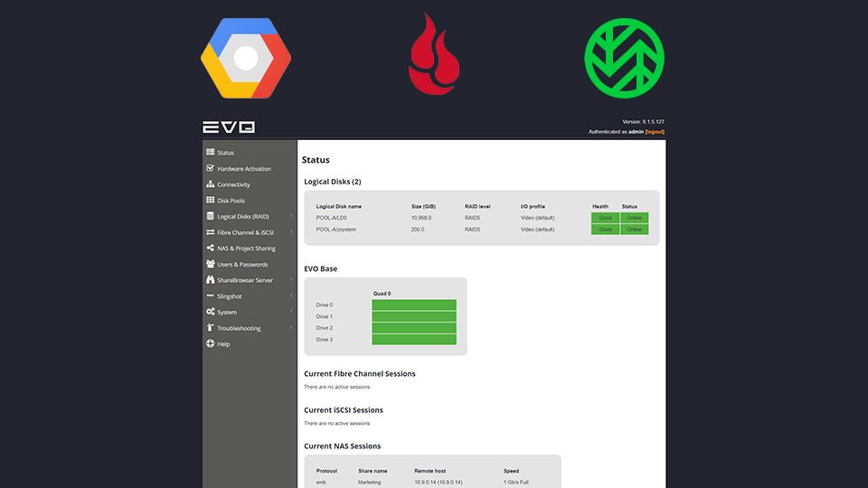Click the Current Fibre Channel Sessions heading
This screenshot has height=488, width=868.
coord(360,373)
